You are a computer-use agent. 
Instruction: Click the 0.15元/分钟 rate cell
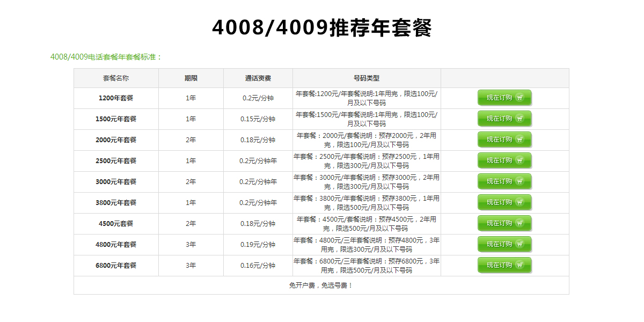point(258,119)
